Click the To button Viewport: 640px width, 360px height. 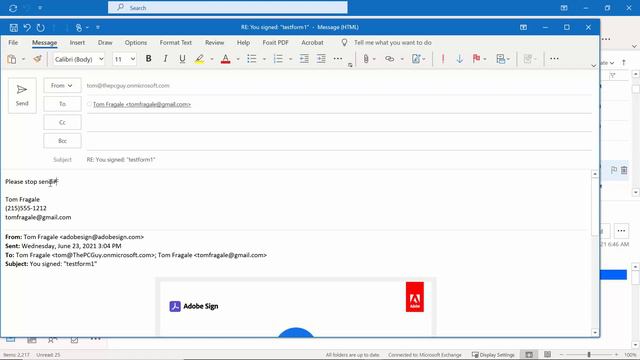click(62, 104)
